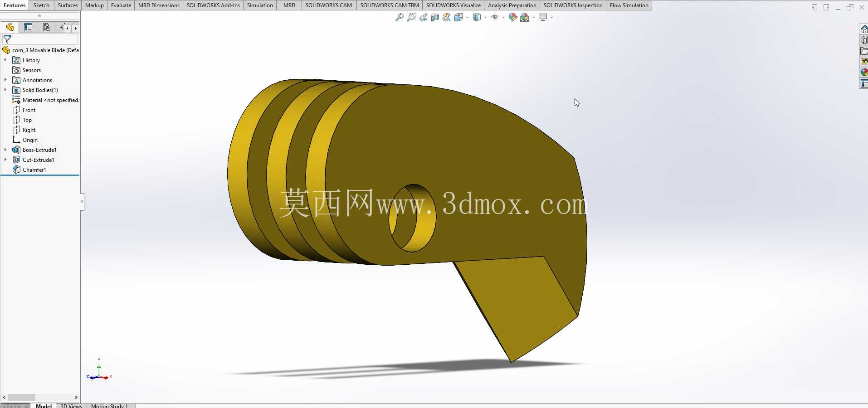868x408 pixels.
Task: Expand the Boss-Extrude1 feature
Action: pyautogui.click(x=5, y=150)
